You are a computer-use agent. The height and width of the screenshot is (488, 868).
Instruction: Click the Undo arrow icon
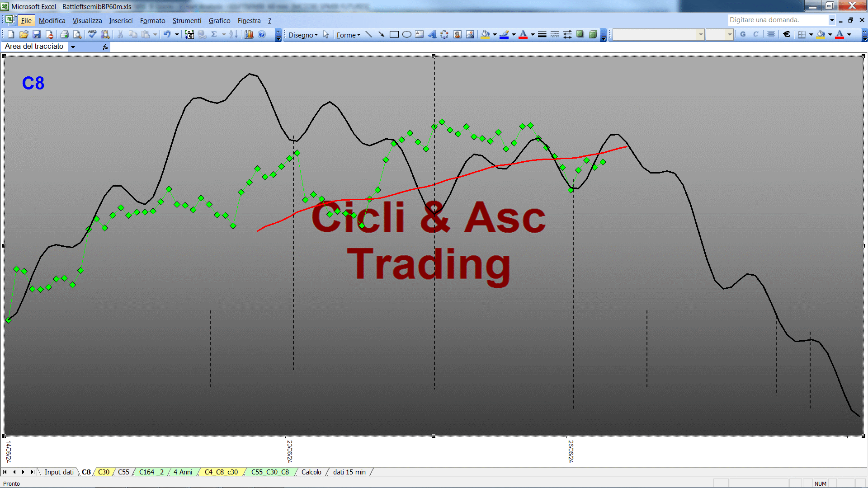[167, 34]
